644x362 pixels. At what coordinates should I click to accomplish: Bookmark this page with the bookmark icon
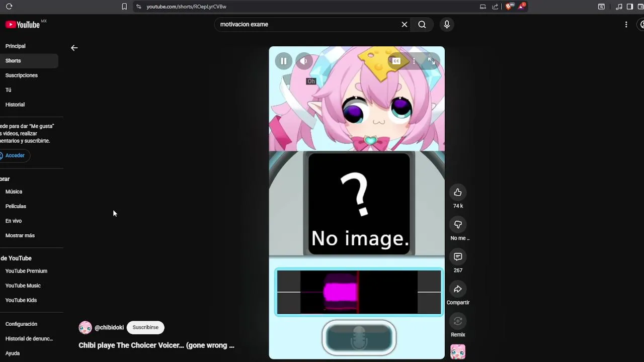[x=124, y=7]
